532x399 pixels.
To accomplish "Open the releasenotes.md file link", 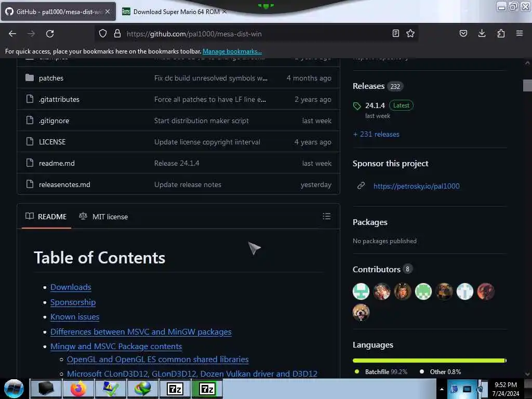I will click(x=64, y=184).
